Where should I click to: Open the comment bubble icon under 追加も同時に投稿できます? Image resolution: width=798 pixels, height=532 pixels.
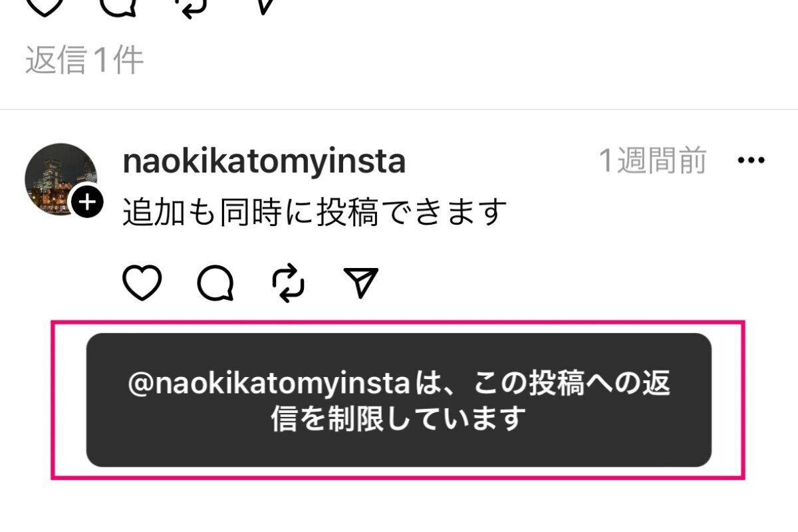[216, 283]
